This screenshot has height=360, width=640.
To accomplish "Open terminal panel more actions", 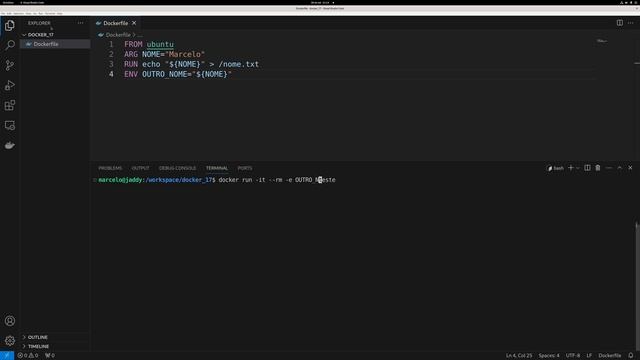I will 609,168.
